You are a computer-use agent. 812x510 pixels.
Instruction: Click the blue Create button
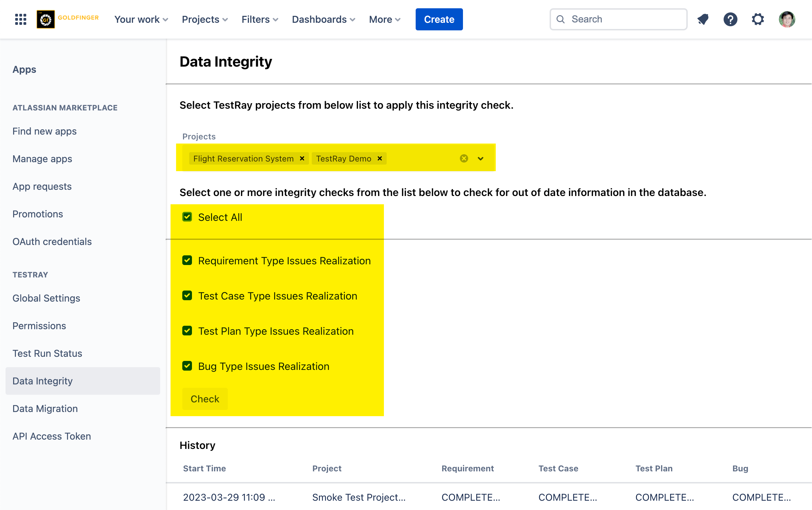coord(439,19)
